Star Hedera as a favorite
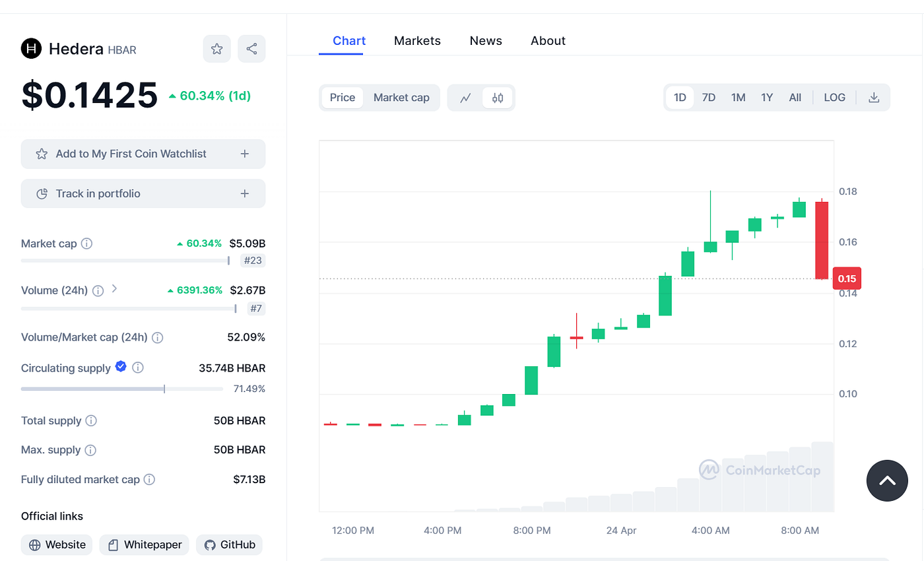The image size is (924, 561). (x=216, y=49)
